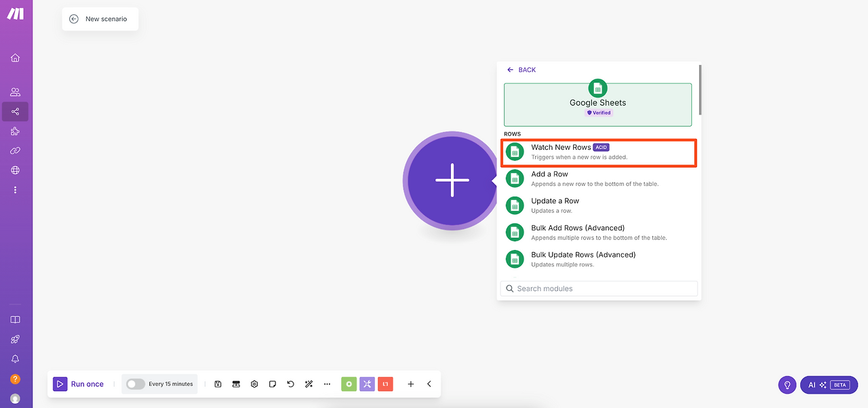Click the New scenario title text
868x408 pixels.
pyautogui.click(x=106, y=19)
